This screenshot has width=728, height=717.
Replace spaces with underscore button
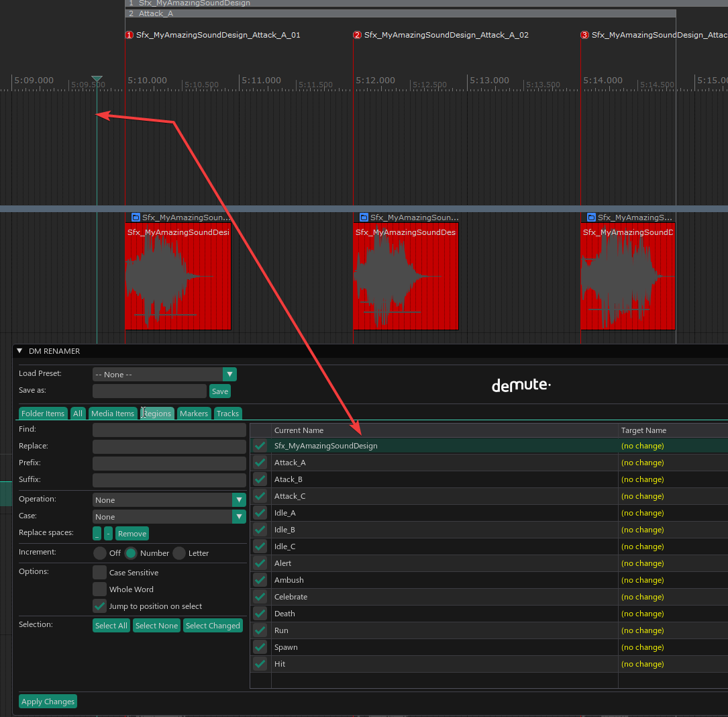point(97,534)
